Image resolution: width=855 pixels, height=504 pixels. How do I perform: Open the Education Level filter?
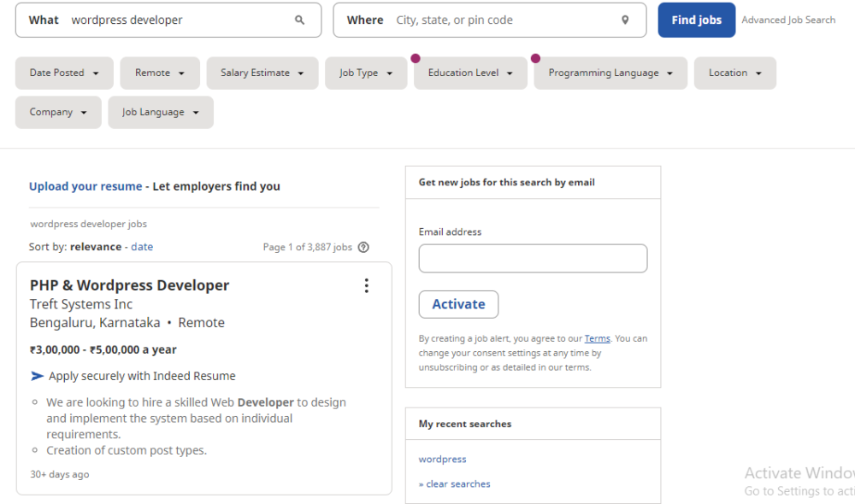[469, 73]
